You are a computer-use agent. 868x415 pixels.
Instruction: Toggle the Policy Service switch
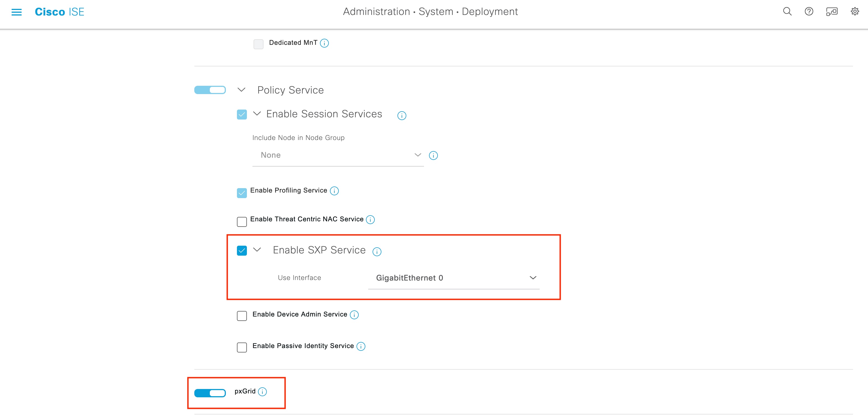[210, 90]
